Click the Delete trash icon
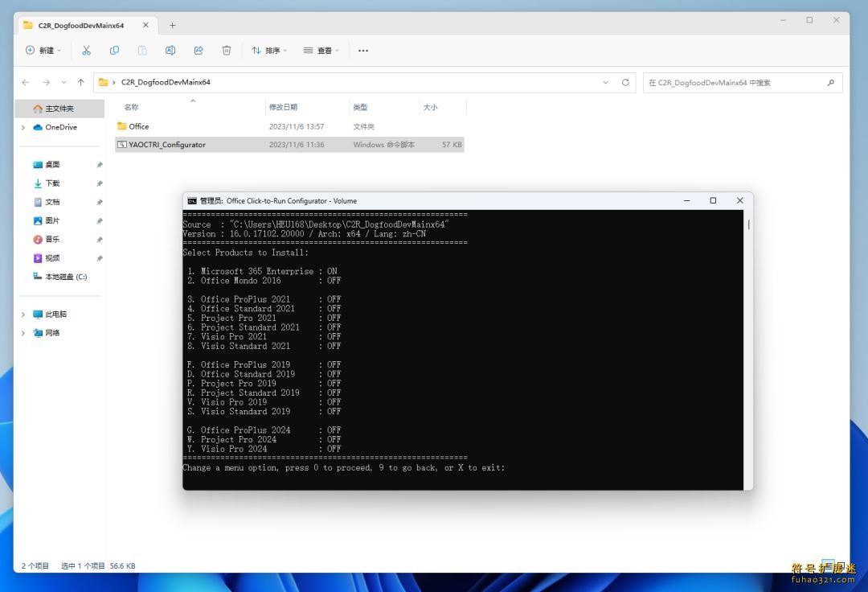Image resolution: width=868 pixels, height=592 pixels. click(227, 50)
